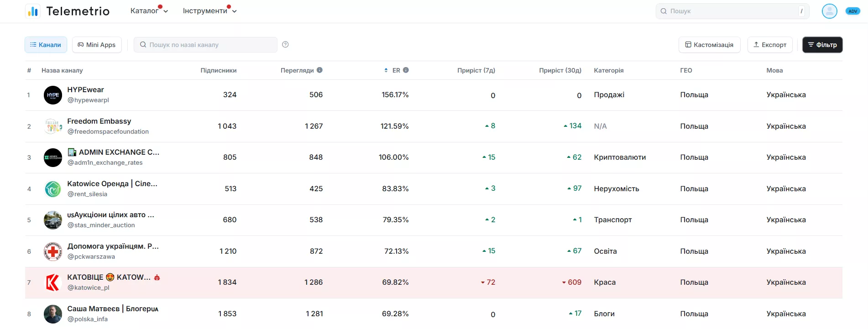
Task: Open the Фільтр panel
Action: pos(822,45)
